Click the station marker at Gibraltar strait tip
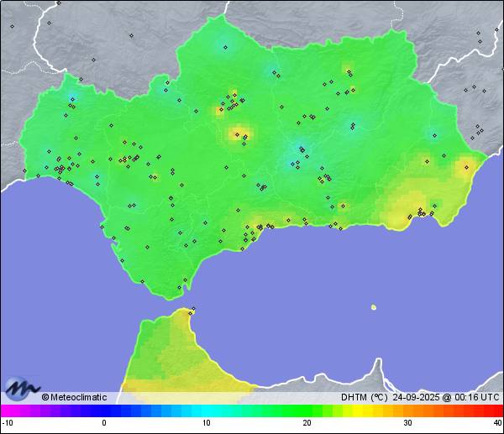This screenshot has height=434, width=504. point(192,311)
